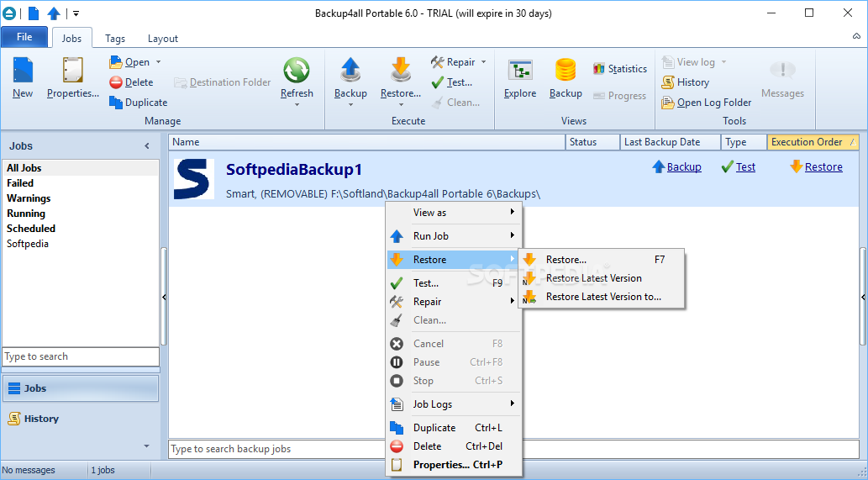The height and width of the screenshot is (480, 868).
Task: Collapse the ribbon with the top-right chevron
Action: 856,36
